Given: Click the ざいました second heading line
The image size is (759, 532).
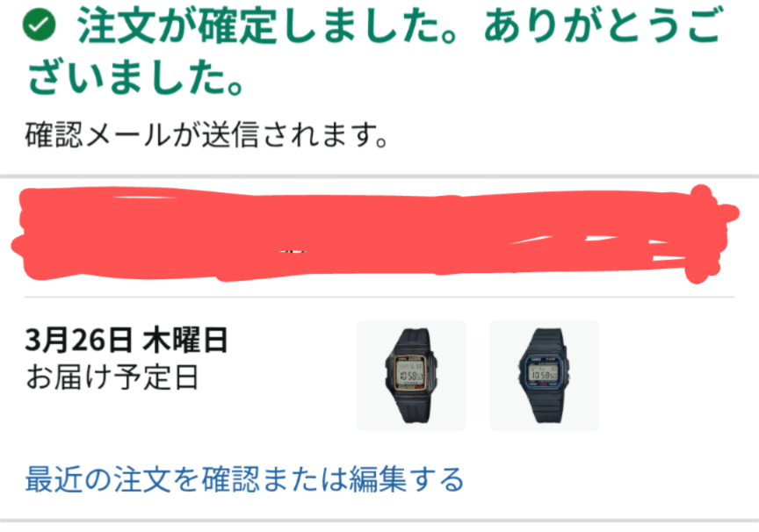Looking at the screenshot, I should 134,76.
